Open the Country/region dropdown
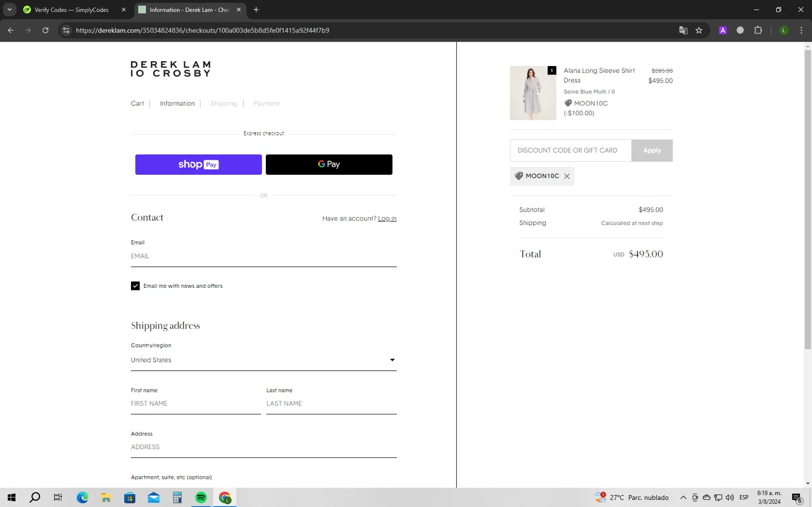812x507 pixels. click(264, 360)
